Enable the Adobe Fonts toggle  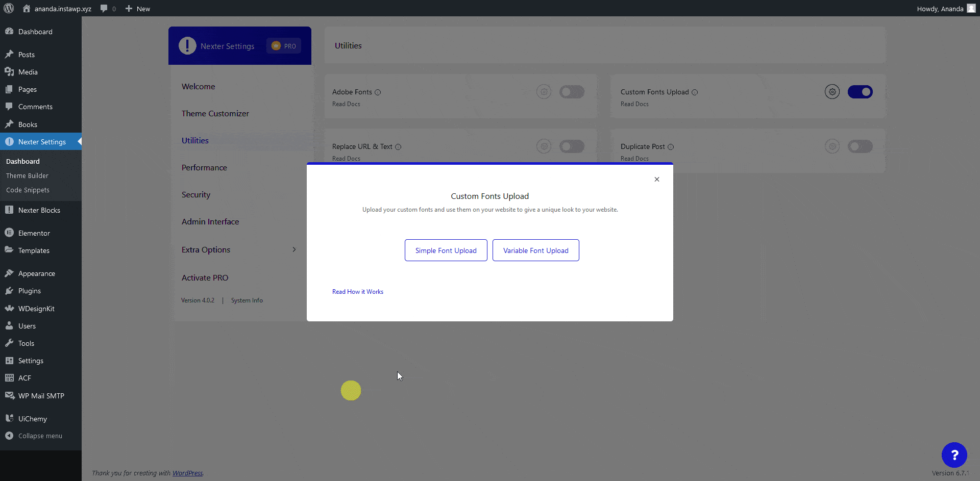coord(572,92)
